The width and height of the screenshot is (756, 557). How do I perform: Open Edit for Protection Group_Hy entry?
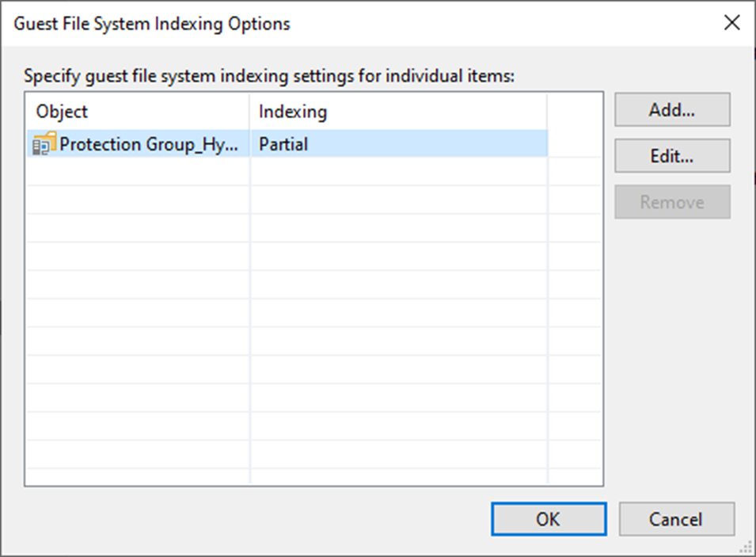(671, 155)
